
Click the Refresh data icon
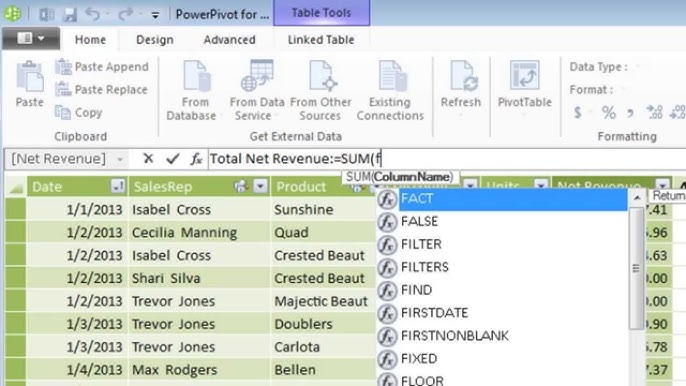463,76
